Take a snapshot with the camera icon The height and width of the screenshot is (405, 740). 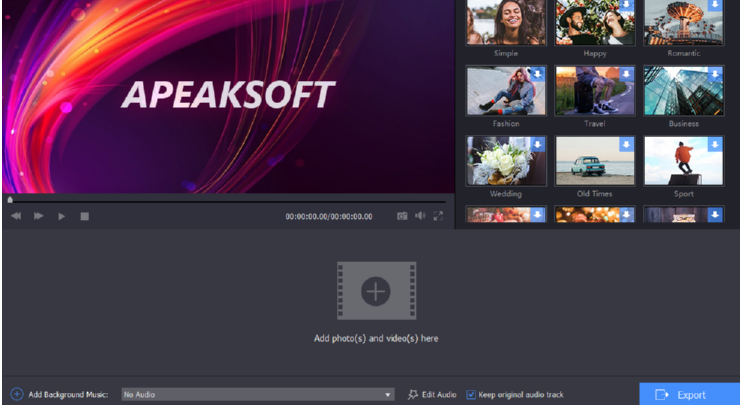[x=402, y=216]
